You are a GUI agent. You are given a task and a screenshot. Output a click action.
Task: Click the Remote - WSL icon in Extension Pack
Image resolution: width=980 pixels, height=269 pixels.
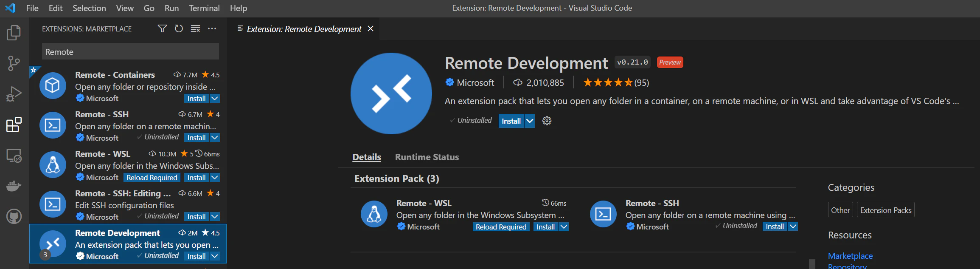click(374, 214)
